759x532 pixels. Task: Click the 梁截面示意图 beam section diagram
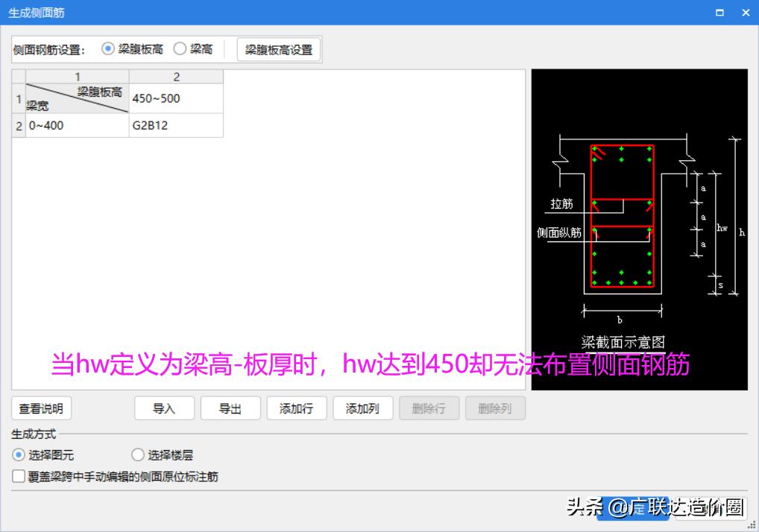click(x=640, y=229)
